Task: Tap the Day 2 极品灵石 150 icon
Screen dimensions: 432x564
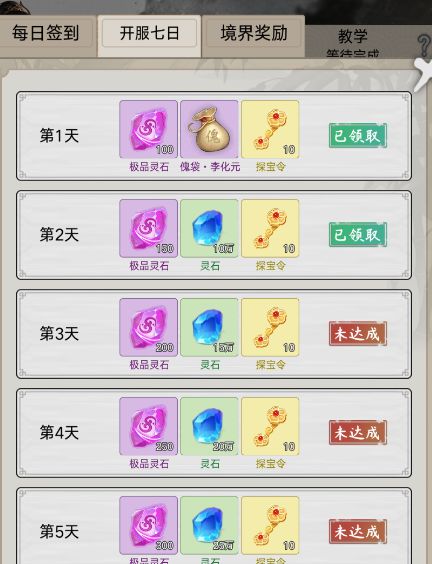Action: click(148, 228)
